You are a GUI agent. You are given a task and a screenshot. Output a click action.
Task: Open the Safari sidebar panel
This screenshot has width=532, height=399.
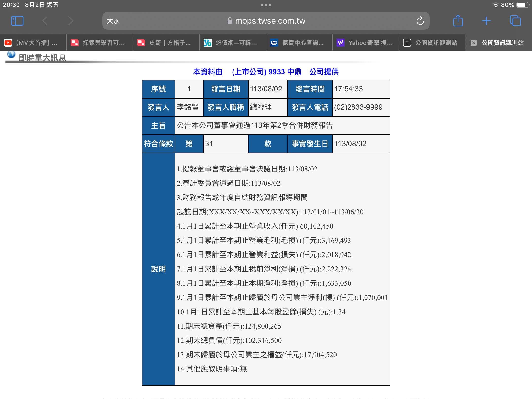17,21
